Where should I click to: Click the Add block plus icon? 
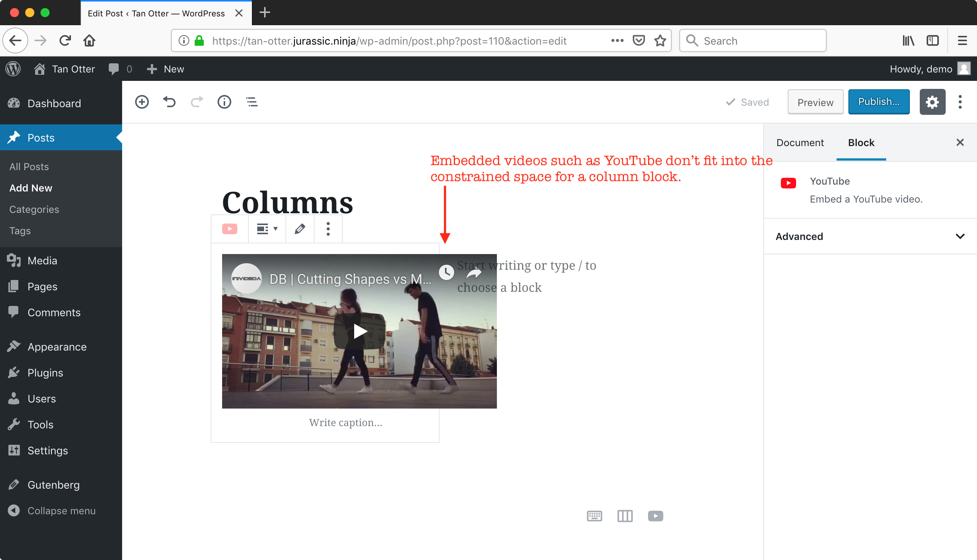pos(142,102)
